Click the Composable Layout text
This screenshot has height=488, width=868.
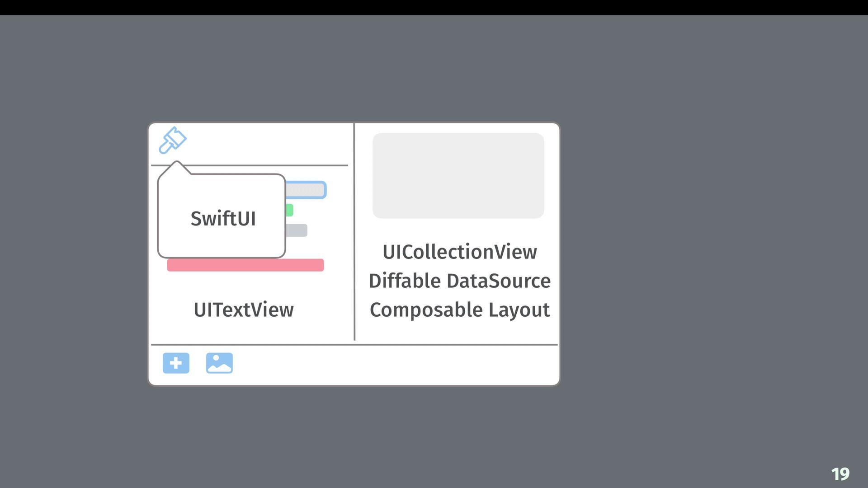pyautogui.click(x=460, y=310)
